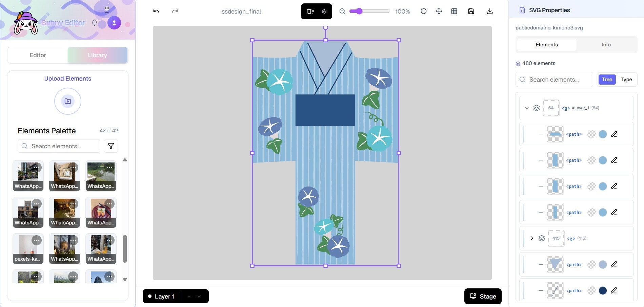Toggle the grid overlay icon
Screen dimensions: 644x307
coord(454,11)
